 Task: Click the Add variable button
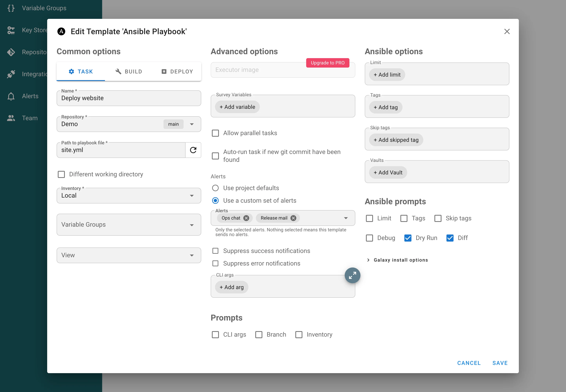[x=237, y=107]
